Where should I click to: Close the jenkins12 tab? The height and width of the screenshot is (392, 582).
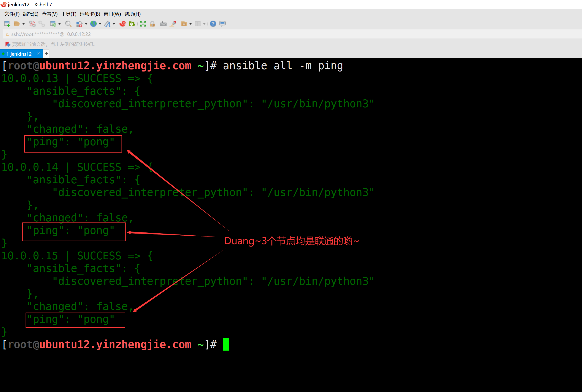pos(39,53)
